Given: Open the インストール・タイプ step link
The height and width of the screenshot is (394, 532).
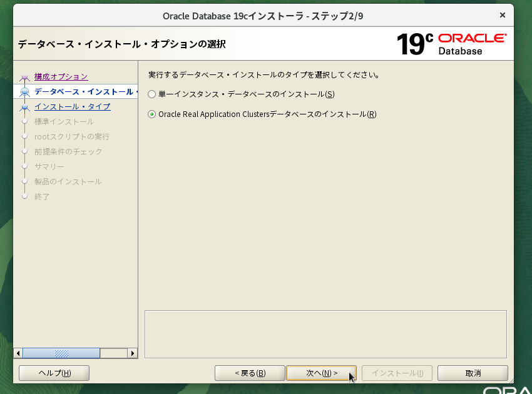Looking at the screenshot, I should point(72,106).
